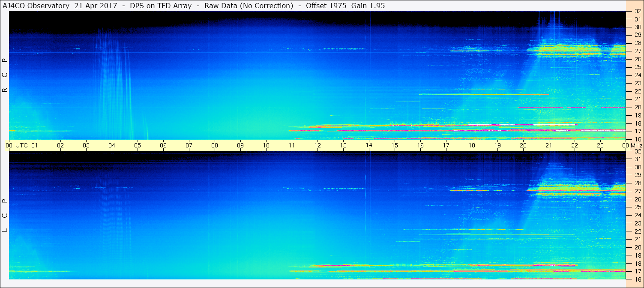The image size is (644, 288).
Task: Click "Raw Data (No Correction)" header text
Action: tap(249, 6)
